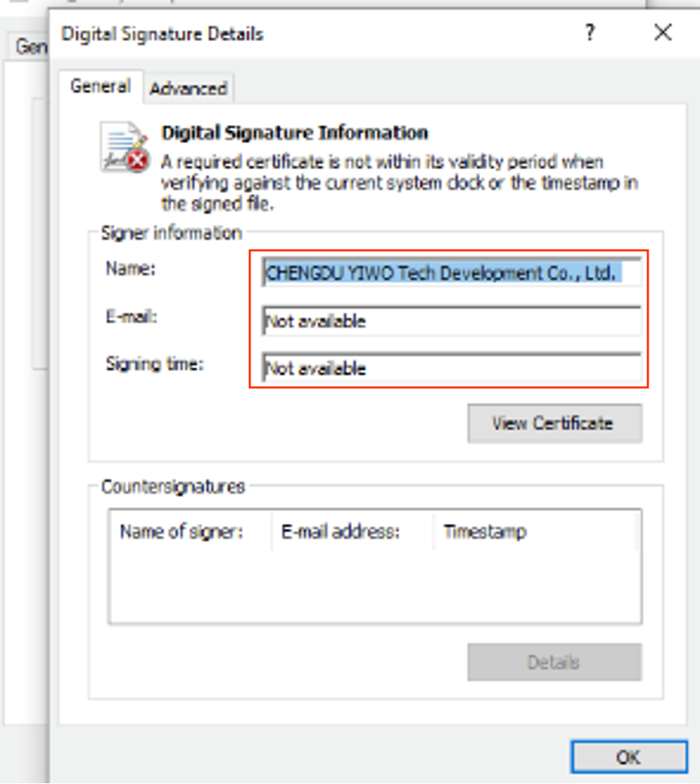Image resolution: width=700 pixels, height=784 pixels.
Task: Click the signer Name field
Action: pyautogui.click(x=452, y=273)
